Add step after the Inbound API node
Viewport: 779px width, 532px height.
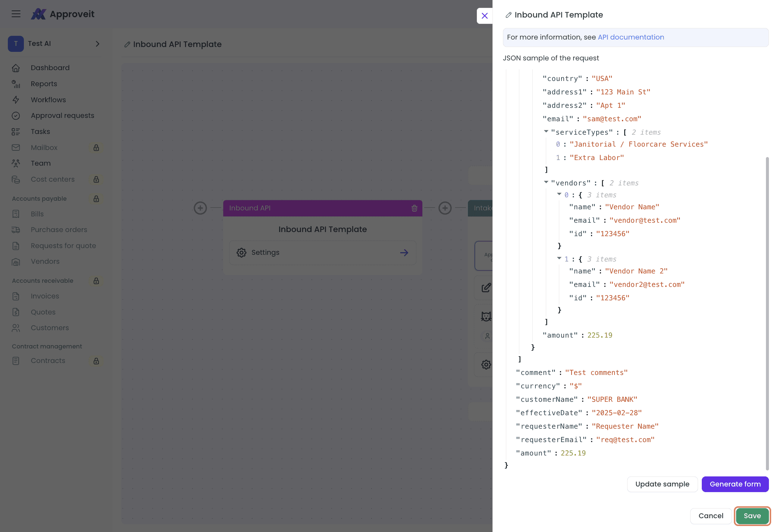445,208
